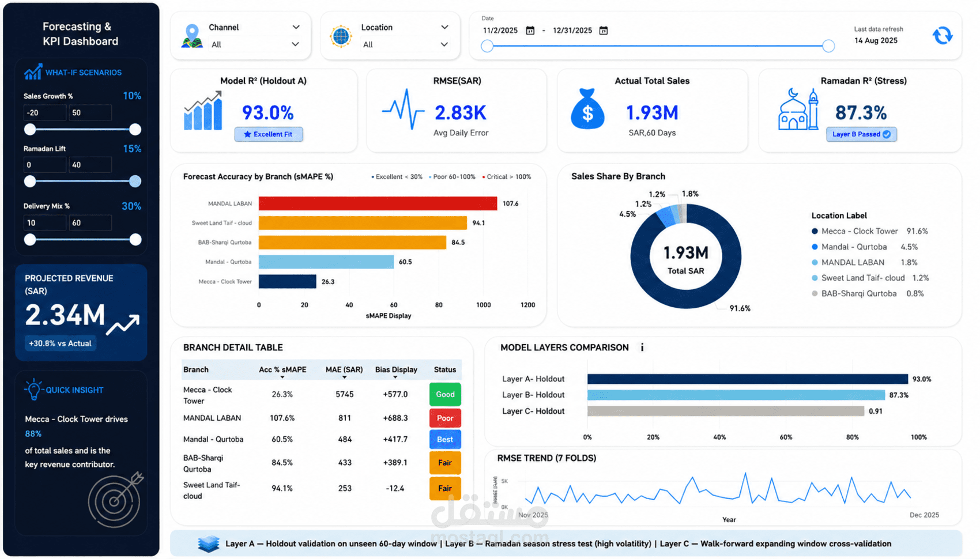Click the Fair status for Sweet Land Taif
Image resolution: width=980 pixels, height=559 pixels.
445,488
